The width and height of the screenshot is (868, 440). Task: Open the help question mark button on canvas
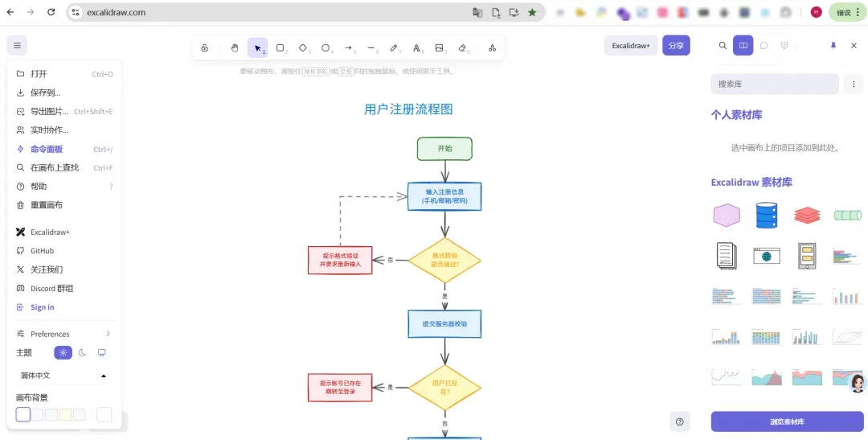pos(680,421)
